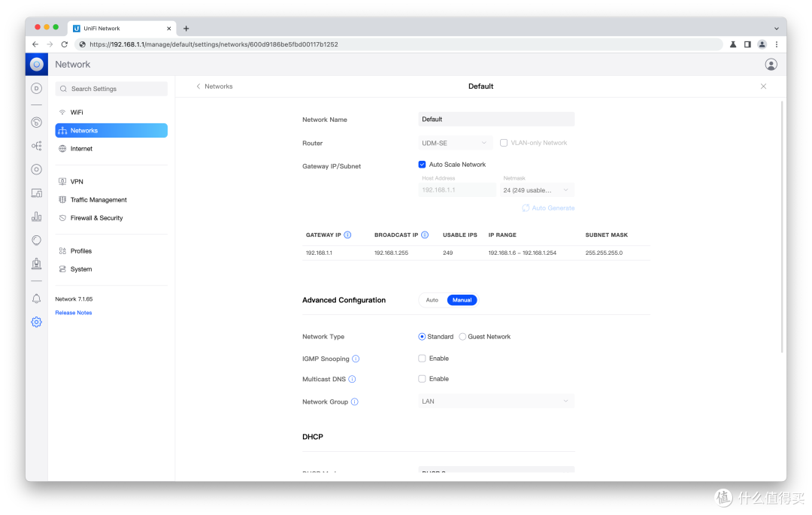Select the Guest Network radio button

(462, 337)
